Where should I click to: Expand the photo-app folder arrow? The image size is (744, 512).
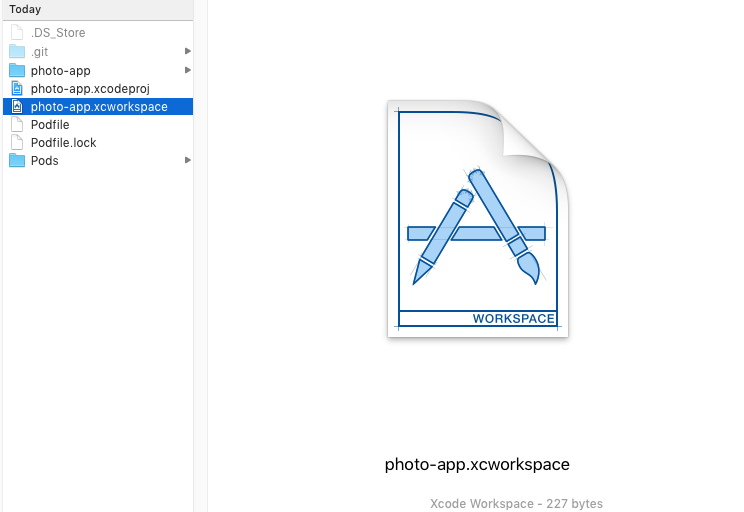point(187,70)
